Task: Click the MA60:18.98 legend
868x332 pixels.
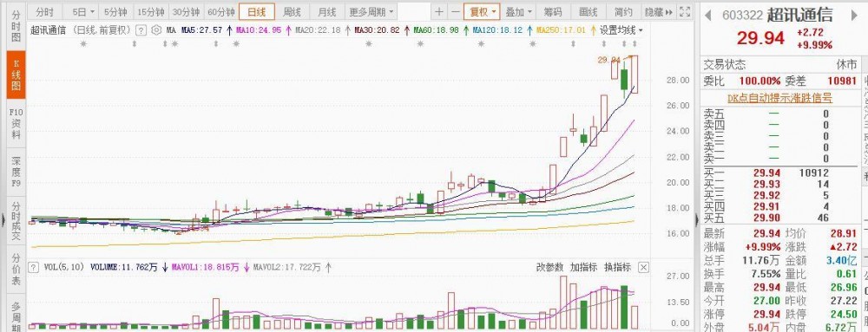Action: 437,30
